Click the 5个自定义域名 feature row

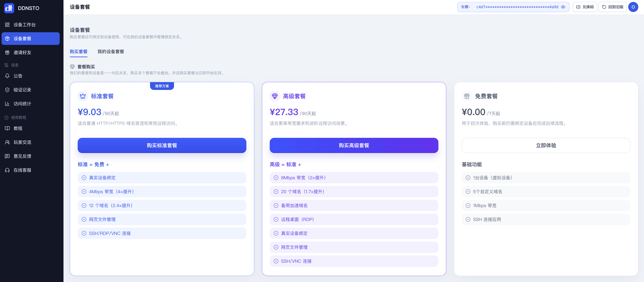[546, 192]
